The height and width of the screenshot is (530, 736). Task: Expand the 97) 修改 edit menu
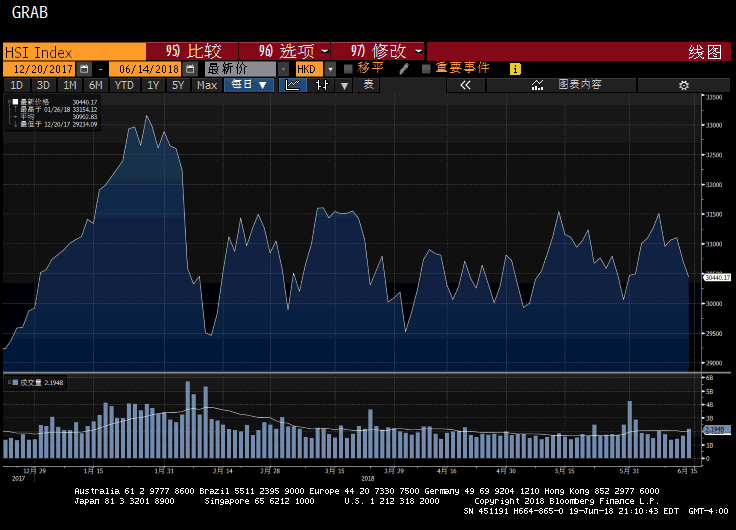click(x=377, y=51)
